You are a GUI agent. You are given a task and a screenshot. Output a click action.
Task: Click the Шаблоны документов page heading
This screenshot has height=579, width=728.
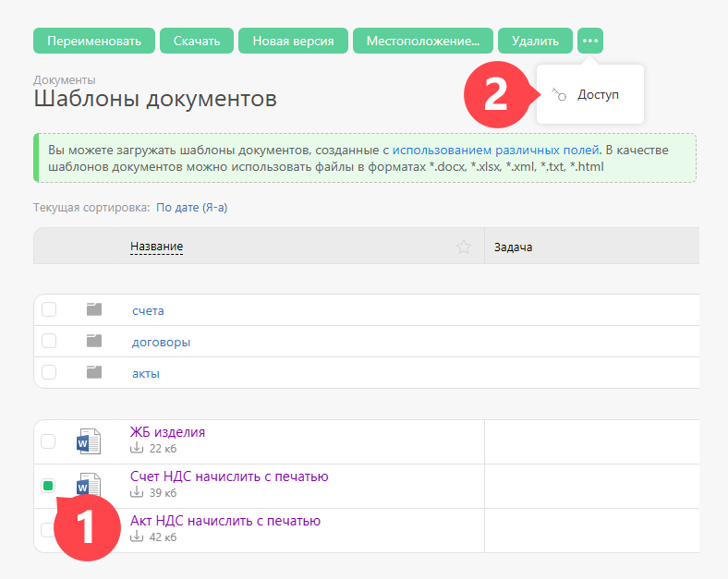155,99
